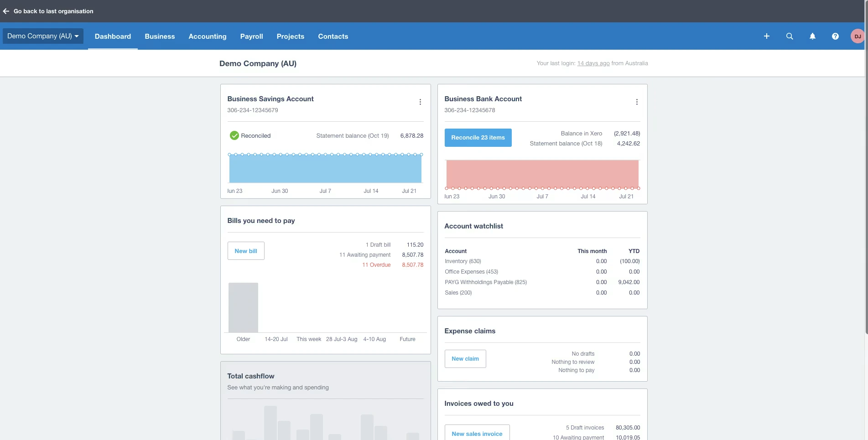Click the blue savings balance chart area

[325, 169]
